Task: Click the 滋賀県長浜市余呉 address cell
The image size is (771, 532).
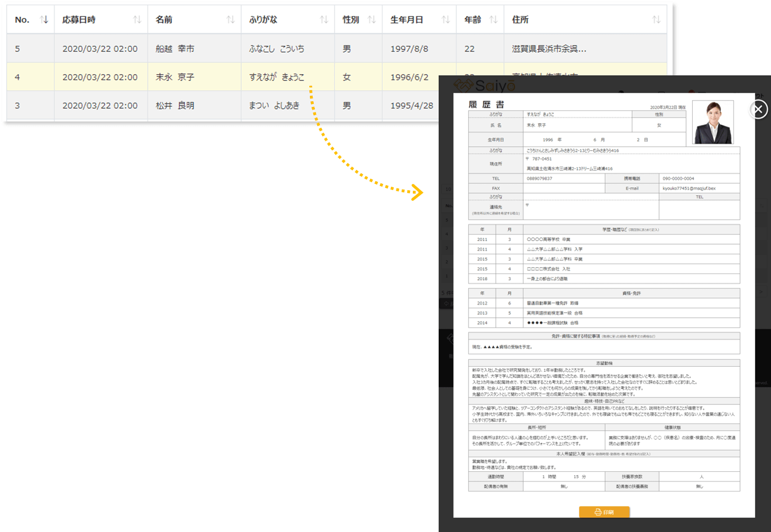Action: click(549, 49)
